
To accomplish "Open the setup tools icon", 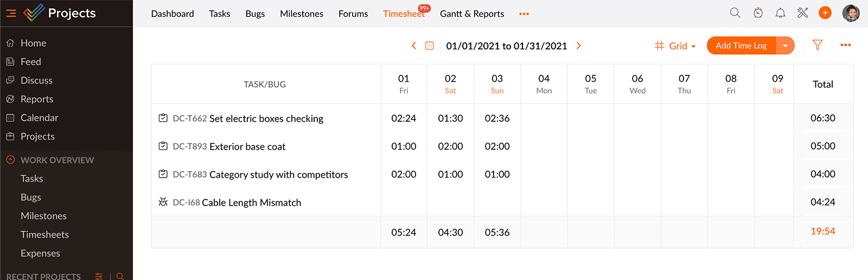I will pyautogui.click(x=803, y=13).
